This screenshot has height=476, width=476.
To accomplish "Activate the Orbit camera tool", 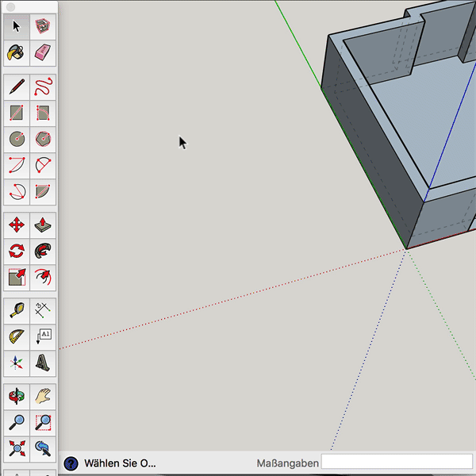I will pyautogui.click(x=16, y=396).
